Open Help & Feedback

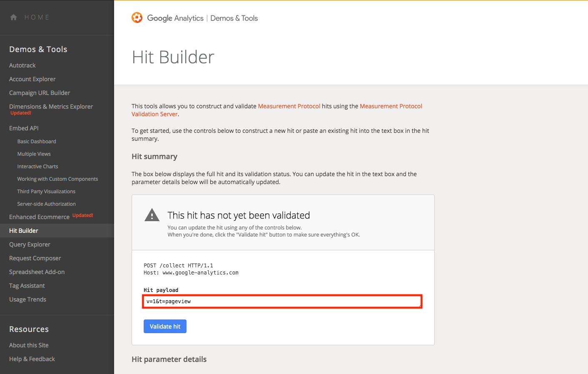pyautogui.click(x=32, y=359)
